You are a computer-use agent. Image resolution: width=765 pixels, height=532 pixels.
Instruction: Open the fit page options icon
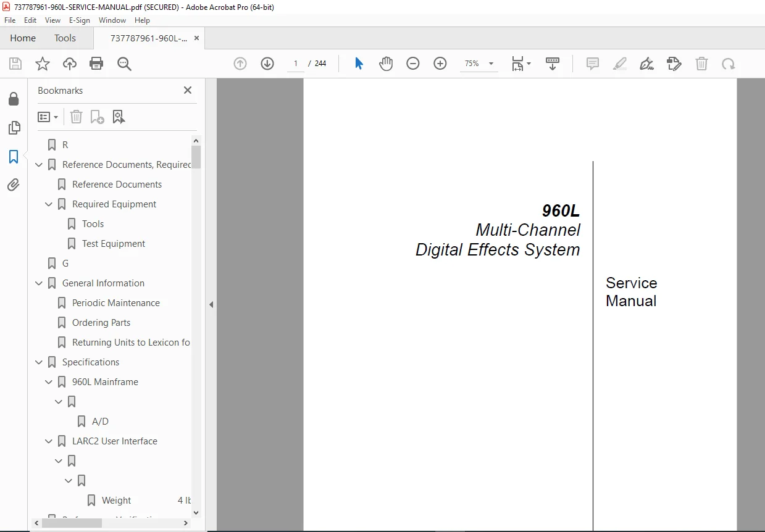(521, 64)
